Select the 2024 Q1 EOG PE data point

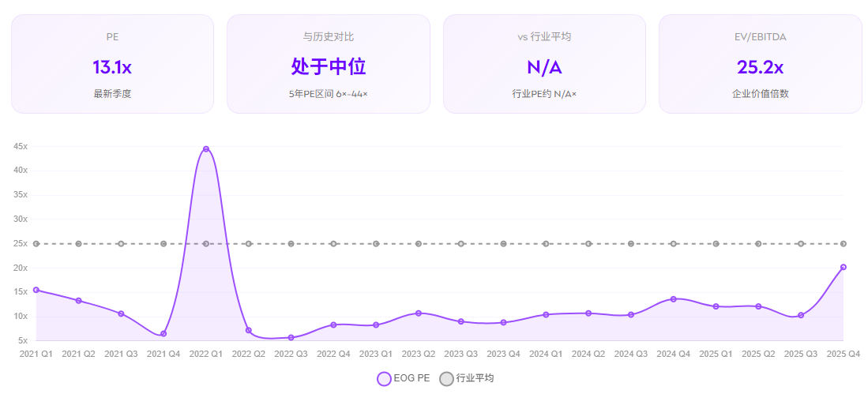click(546, 314)
